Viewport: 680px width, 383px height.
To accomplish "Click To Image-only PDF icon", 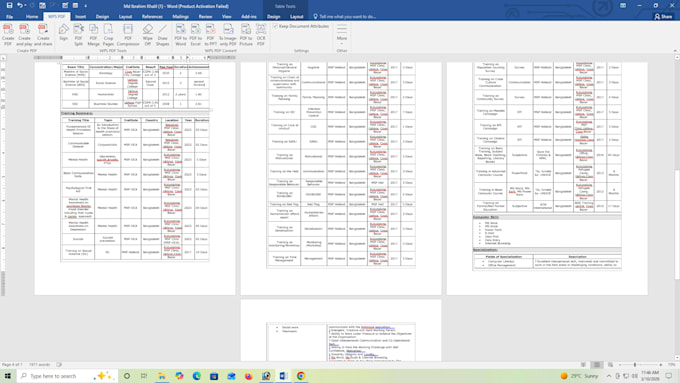I will [228, 35].
